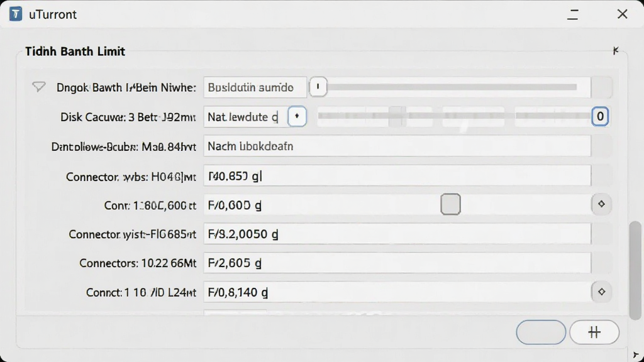644x362 pixels.
Task: Toggle the triangle beside Dngok Bawth row
Action: tap(38, 87)
